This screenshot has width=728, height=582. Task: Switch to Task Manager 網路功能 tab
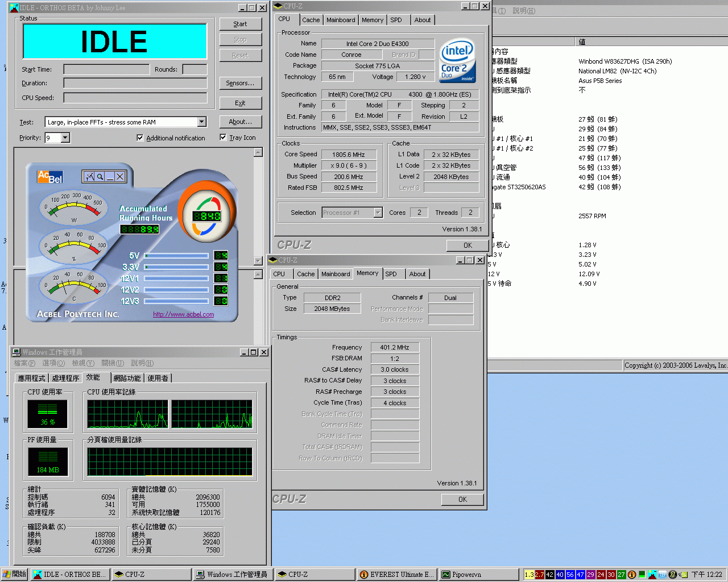(x=127, y=378)
